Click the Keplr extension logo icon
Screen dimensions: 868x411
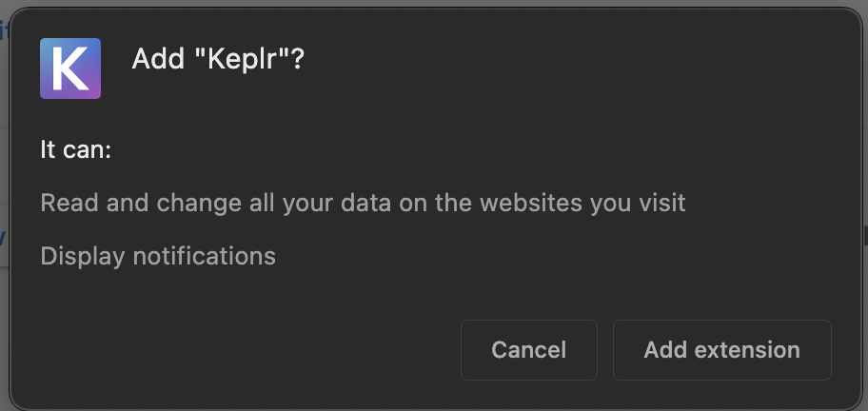pyautogui.click(x=70, y=68)
